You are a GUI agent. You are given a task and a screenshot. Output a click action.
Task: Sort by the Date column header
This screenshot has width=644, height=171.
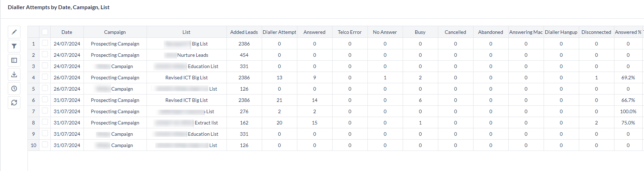point(67,32)
